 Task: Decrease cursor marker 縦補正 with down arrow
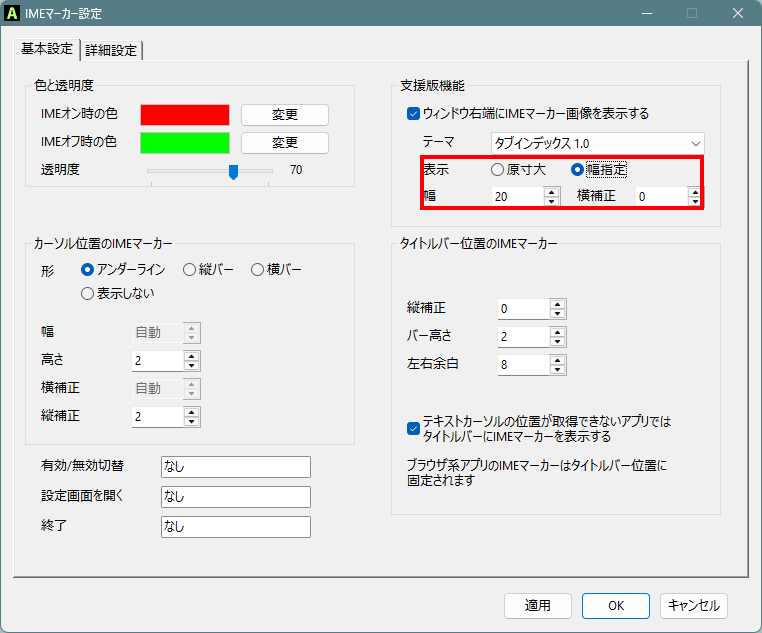[191, 421]
